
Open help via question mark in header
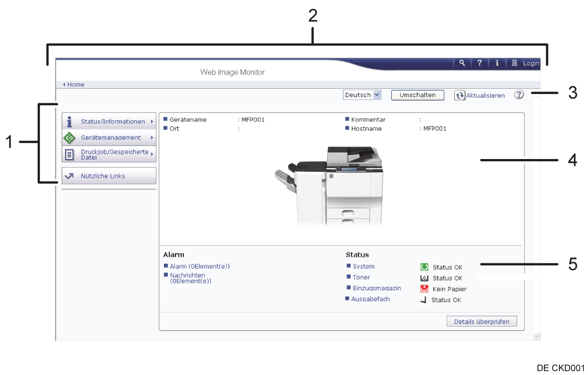479,63
